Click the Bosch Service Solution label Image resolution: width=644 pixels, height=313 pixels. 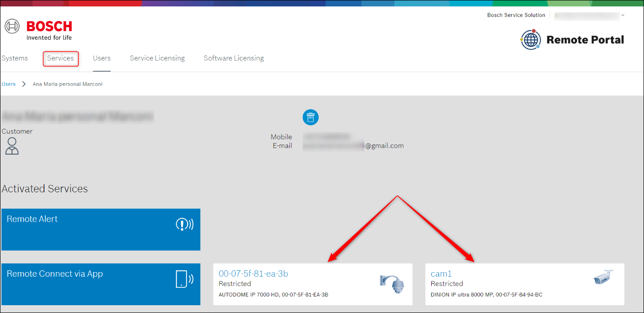(516, 15)
